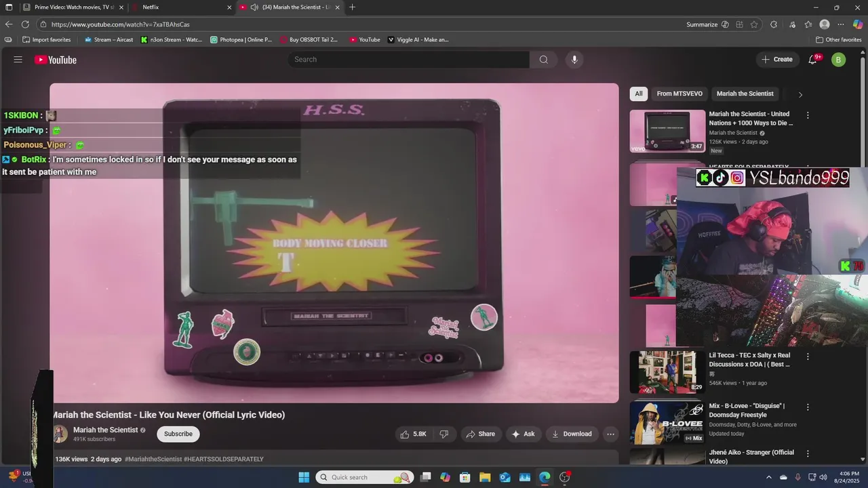Open the YouTube bookmark in favorites bar
868x488 pixels.
tap(365, 40)
